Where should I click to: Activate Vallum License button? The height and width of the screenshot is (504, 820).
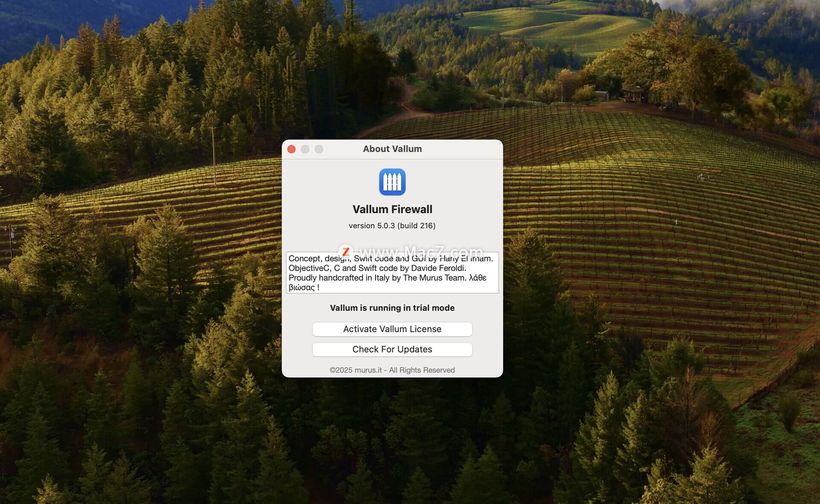tap(392, 329)
